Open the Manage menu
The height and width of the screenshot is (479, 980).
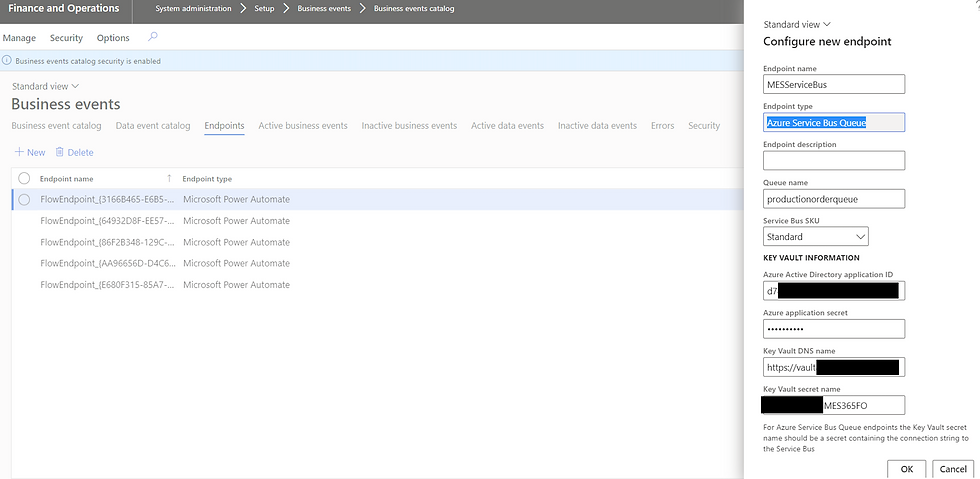coord(19,38)
